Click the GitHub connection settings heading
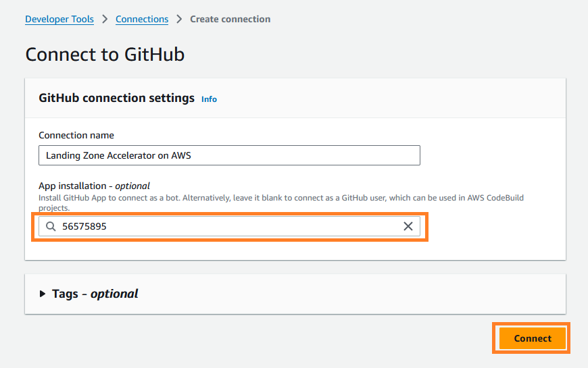The width and height of the screenshot is (588, 368). click(117, 98)
